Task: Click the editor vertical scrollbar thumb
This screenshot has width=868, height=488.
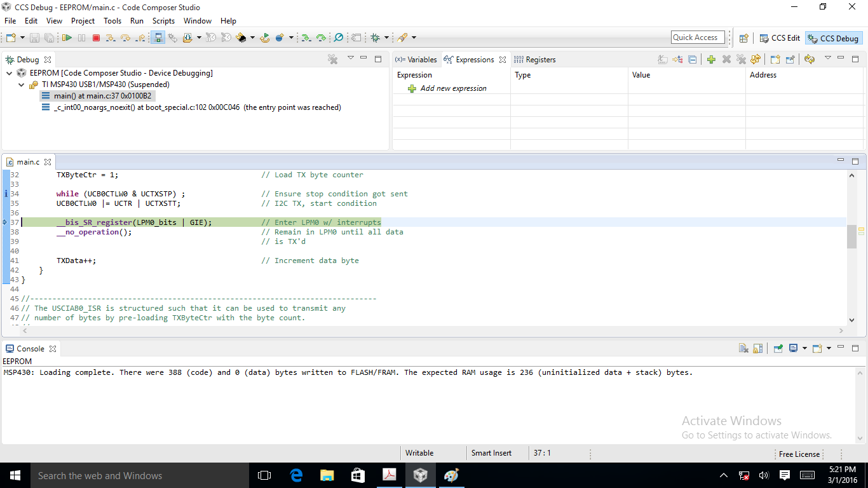Action: click(x=852, y=236)
